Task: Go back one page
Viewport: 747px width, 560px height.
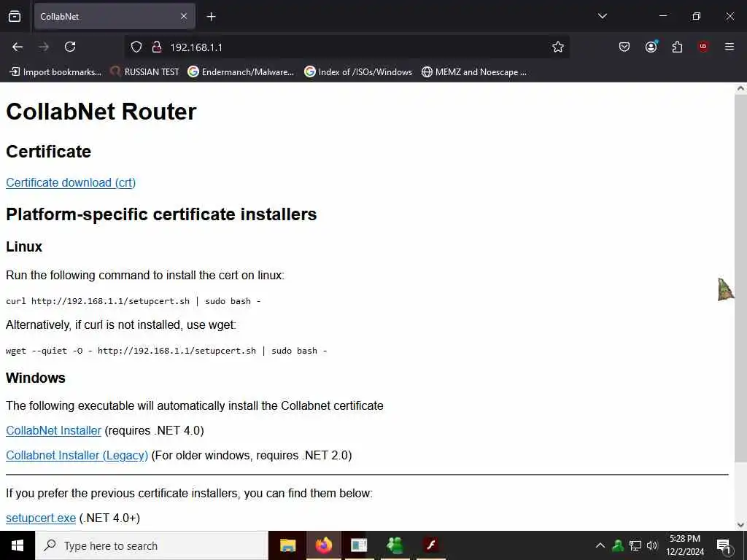Action: [x=18, y=47]
